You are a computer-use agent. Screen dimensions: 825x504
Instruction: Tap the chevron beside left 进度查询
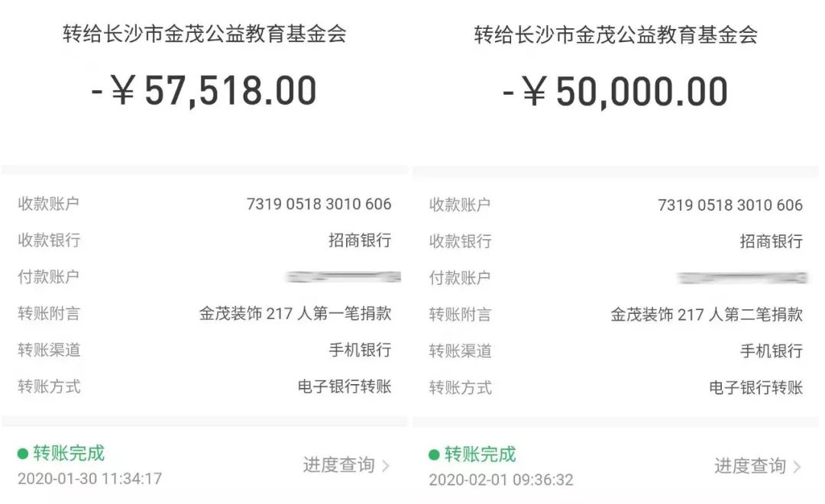[x=386, y=466]
